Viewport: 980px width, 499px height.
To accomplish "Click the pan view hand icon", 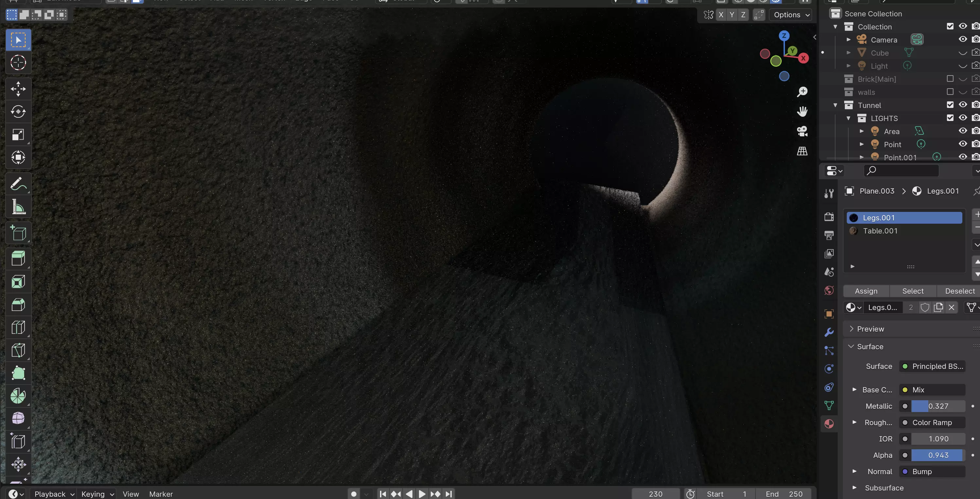I will tap(802, 112).
